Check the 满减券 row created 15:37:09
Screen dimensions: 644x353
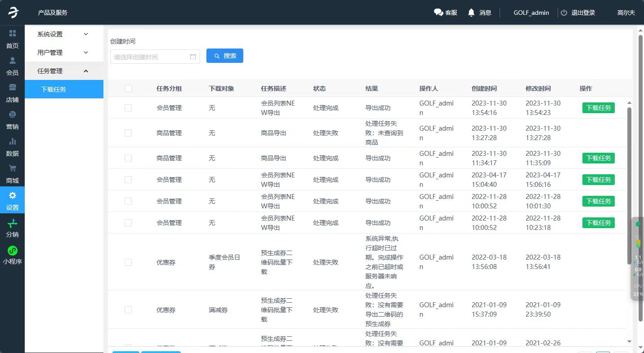coord(128,310)
